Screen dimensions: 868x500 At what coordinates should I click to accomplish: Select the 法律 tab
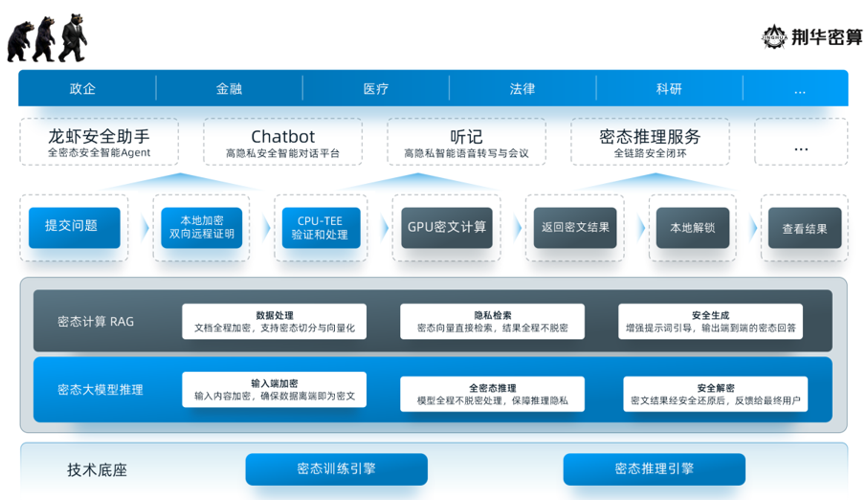pyautogui.click(x=523, y=89)
